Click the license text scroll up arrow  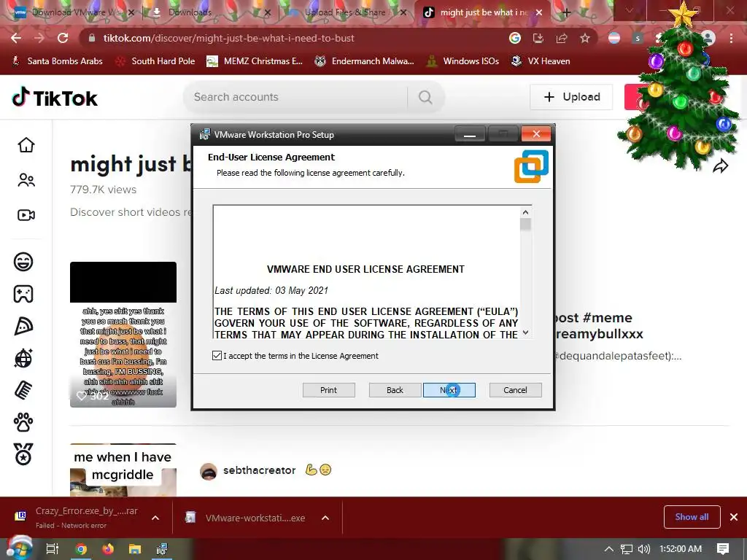click(x=525, y=212)
